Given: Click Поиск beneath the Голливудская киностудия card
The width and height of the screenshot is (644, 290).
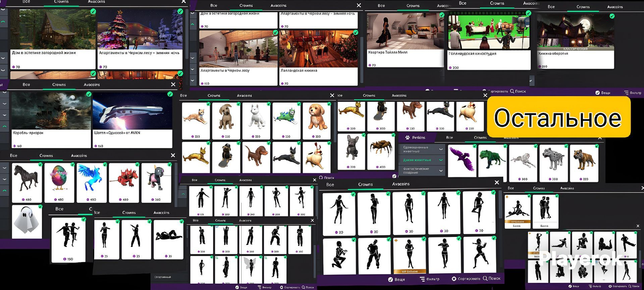Looking at the screenshot, I should click(x=518, y=91).
